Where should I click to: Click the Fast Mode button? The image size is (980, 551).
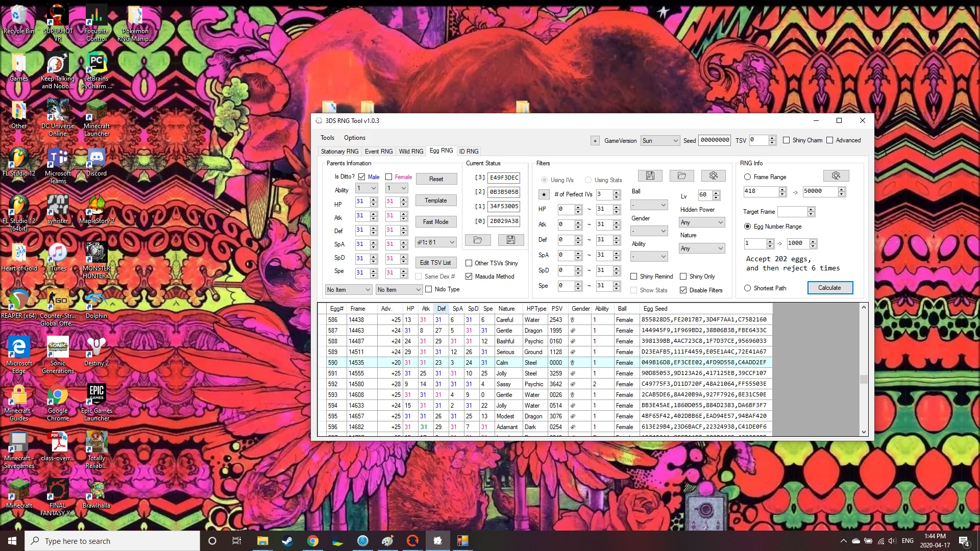coord(436,222)
